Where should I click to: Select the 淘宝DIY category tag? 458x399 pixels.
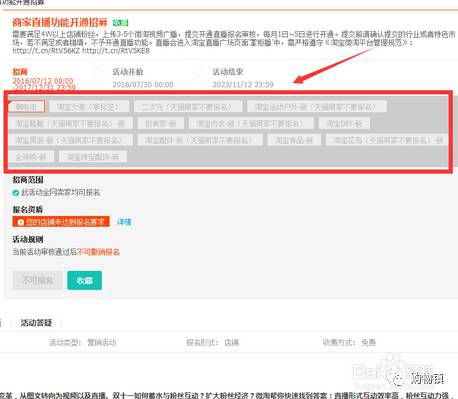[344, 123]
